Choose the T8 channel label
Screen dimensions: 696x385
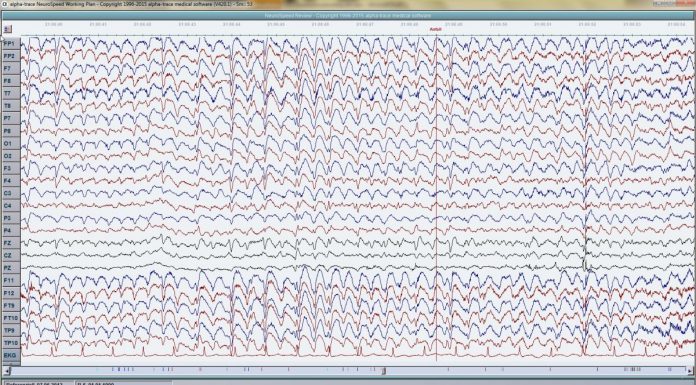11,106
